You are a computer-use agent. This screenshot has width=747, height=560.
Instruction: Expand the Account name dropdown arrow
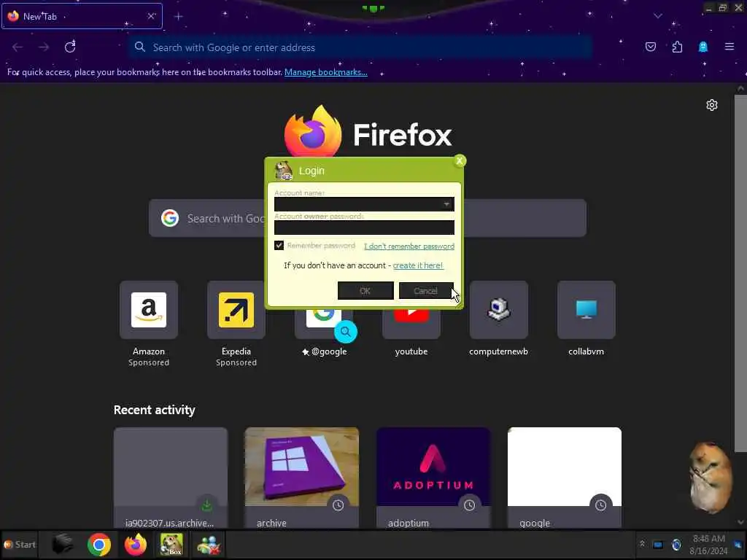coord(446,204)
